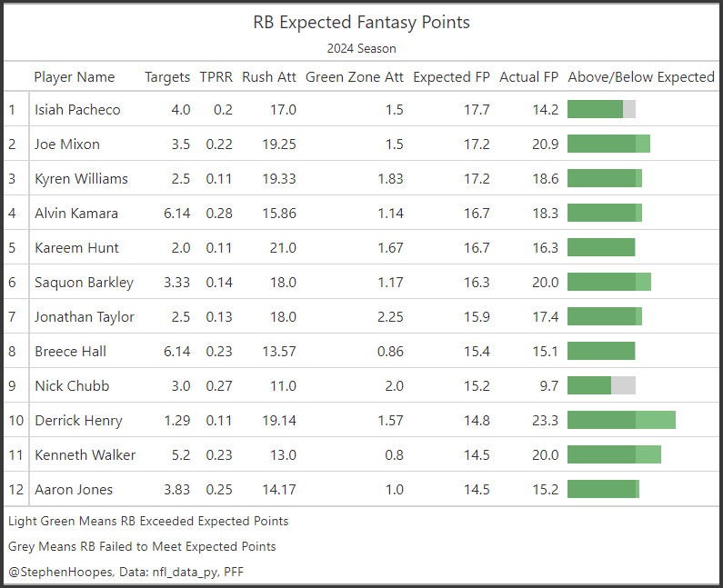The width and height of the screenshot is (723, 588).
Task: Click the Player Name column header
Action: click(75, 77)
